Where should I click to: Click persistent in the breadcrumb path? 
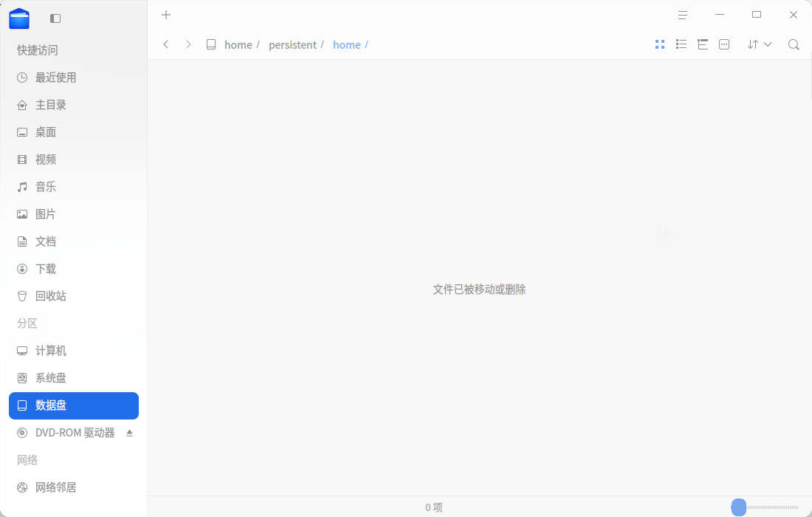pos(292,45)
